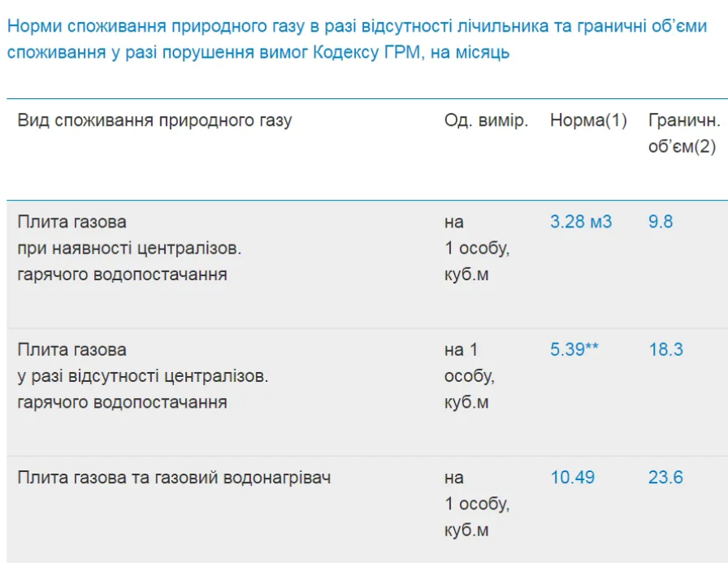This screenshot has height=563, width=728.
Task: Click the blue heading about gas consumption norms
Action: [357, 39]
